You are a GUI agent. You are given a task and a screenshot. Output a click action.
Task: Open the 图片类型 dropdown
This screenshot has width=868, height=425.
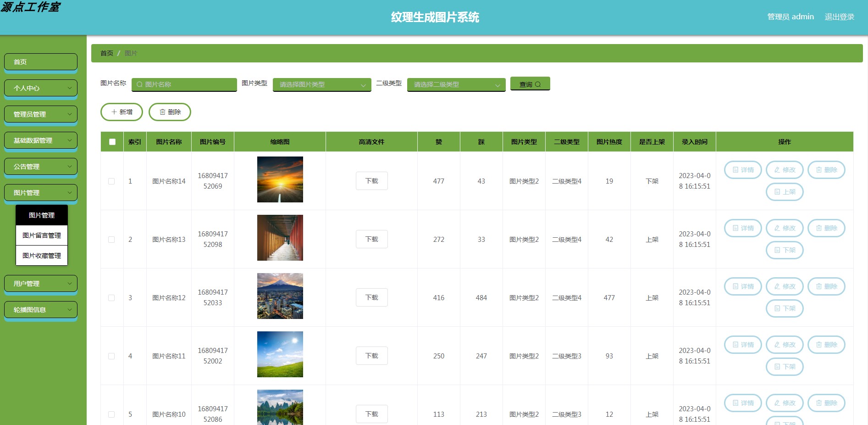[321, 84]
